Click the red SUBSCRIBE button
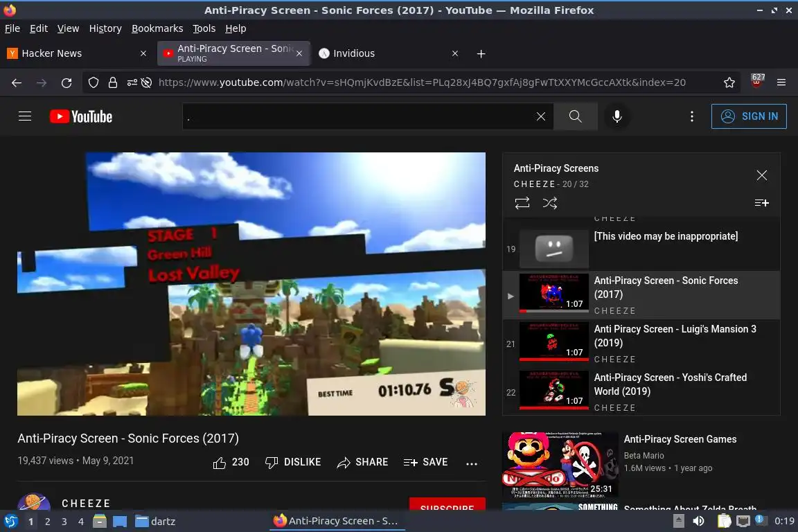The width and height of the screenshot is (798, 532). pyautogui.click(x=447, y=504)
